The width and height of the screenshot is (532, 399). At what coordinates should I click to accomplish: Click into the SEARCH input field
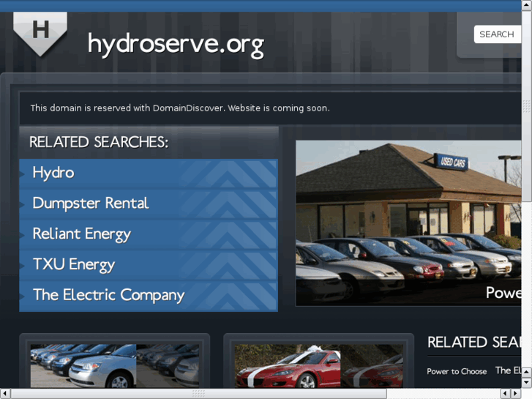click(498, 34)
